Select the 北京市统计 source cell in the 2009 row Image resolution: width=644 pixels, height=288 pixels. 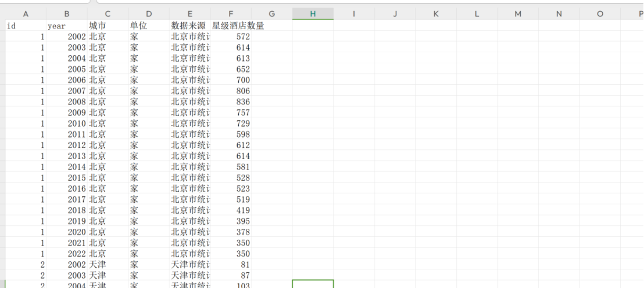(189, 113)
